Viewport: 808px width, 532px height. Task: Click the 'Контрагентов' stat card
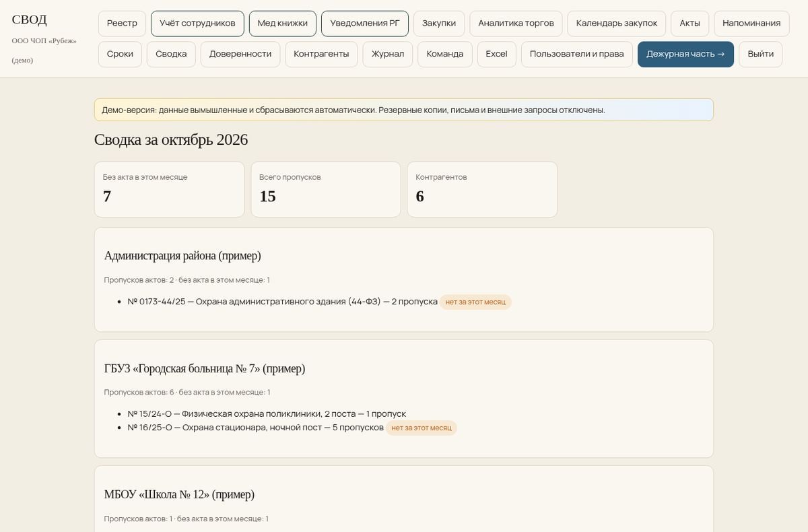point(482,189)
